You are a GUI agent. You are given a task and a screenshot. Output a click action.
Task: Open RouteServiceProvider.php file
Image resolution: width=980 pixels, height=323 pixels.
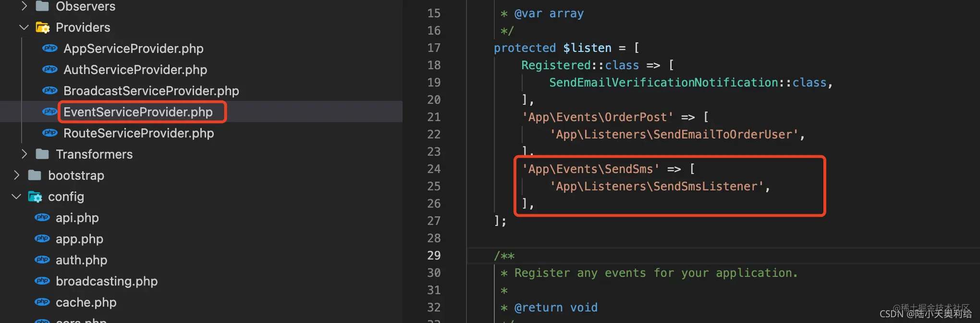tap(139, 133)
